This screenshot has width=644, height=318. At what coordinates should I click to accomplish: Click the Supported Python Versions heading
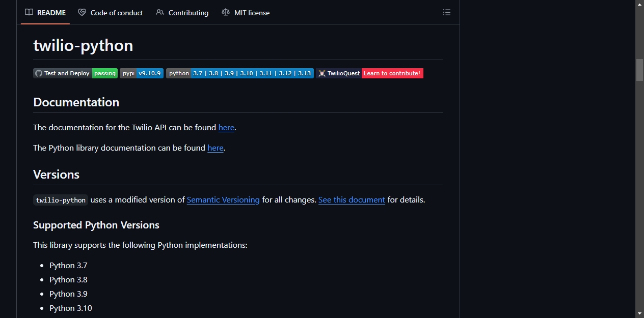tap(96, 225)
